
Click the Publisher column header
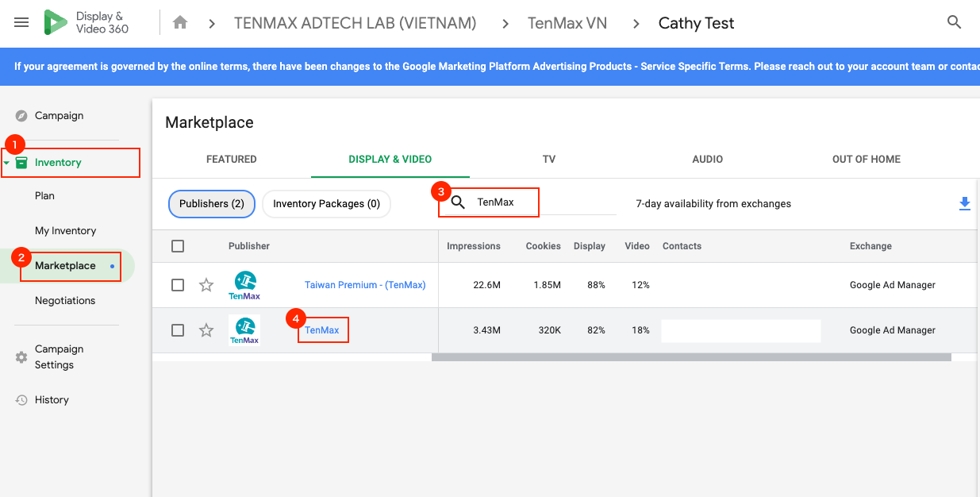[x=249, y=246]
